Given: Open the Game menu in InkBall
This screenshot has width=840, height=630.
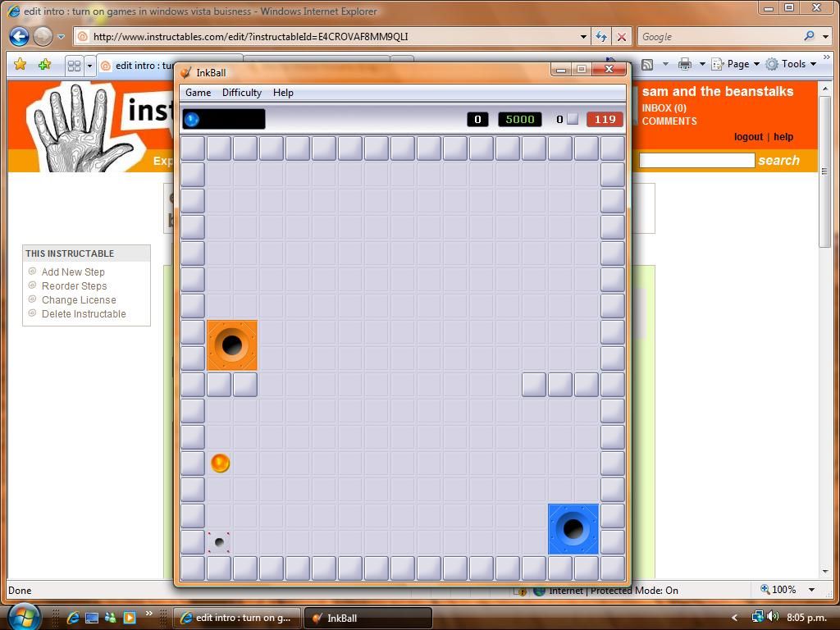Looking at the screenshot, I should [x=197, y=93].
